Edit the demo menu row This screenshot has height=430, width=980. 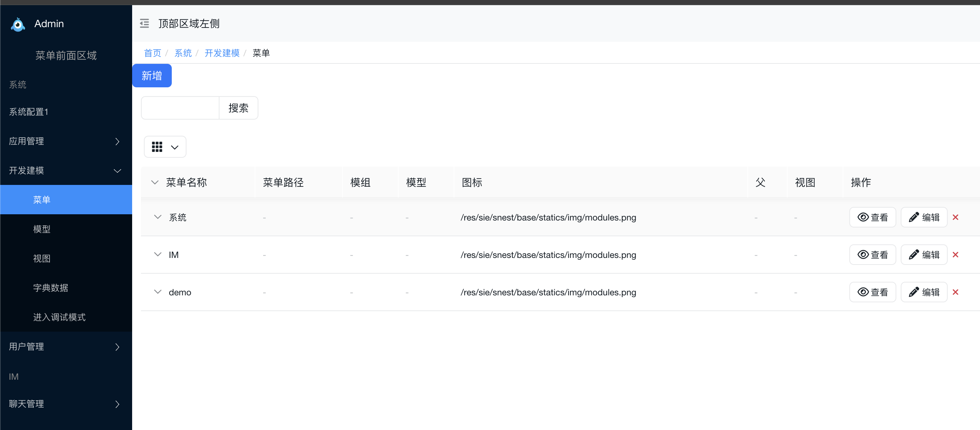point(924,292)
